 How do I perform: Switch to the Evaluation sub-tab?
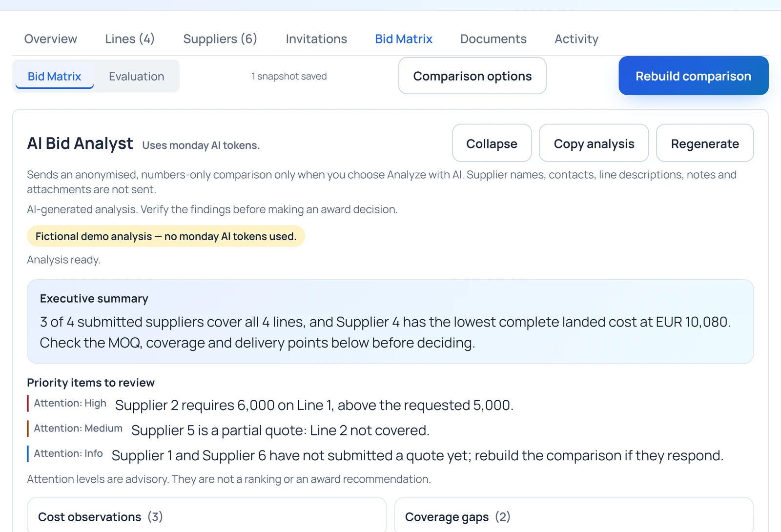(x=137, y=76)
